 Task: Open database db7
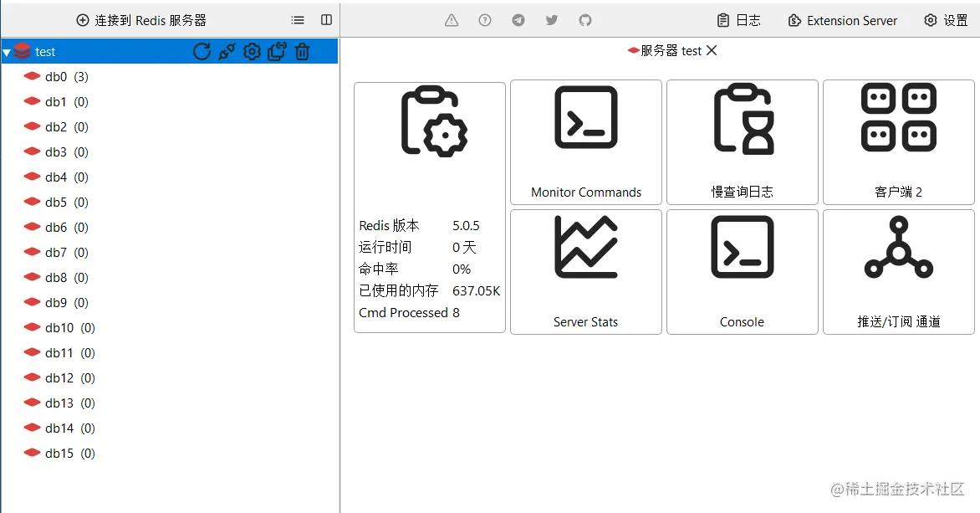coord(56,252)
